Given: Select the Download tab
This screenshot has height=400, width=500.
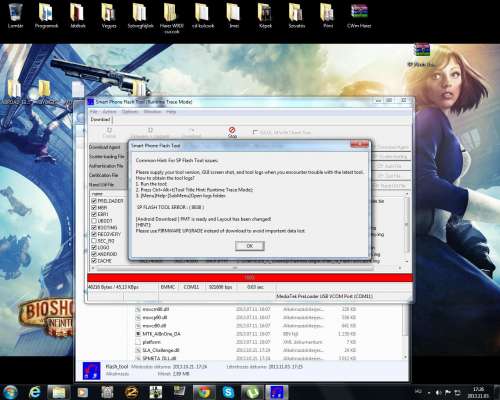Looking at the screenshot, I should click(100, 119).
